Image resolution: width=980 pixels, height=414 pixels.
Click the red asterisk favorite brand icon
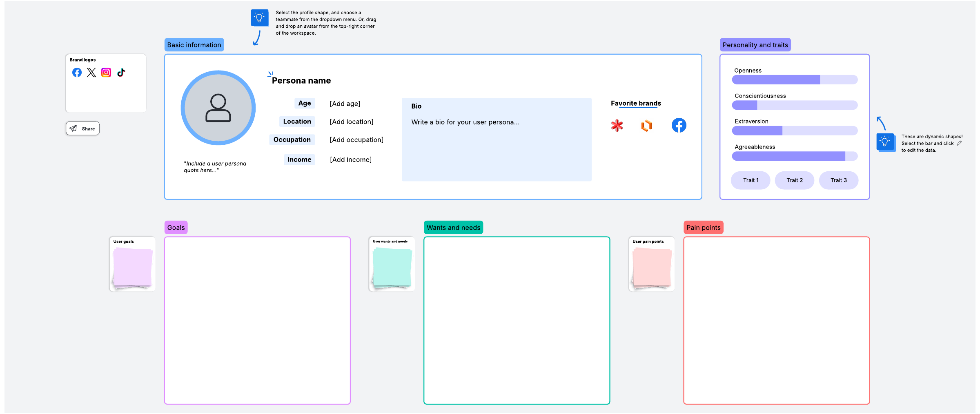click(x=617, y=126)
